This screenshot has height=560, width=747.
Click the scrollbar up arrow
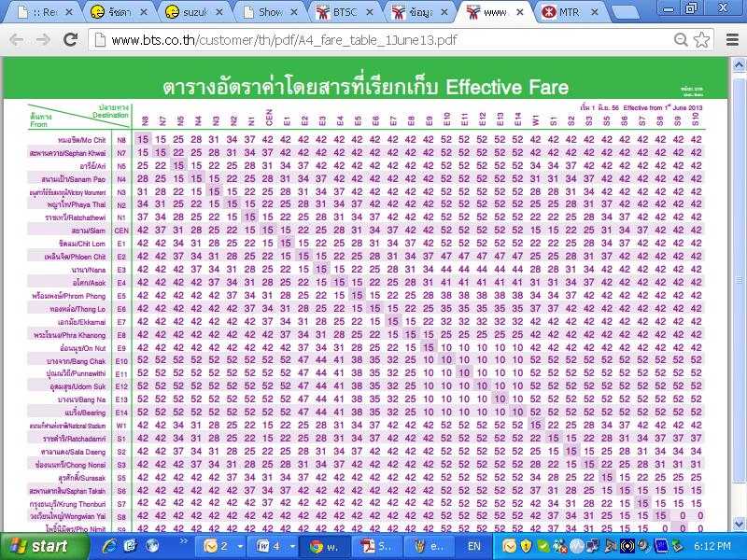pos(739,64)
